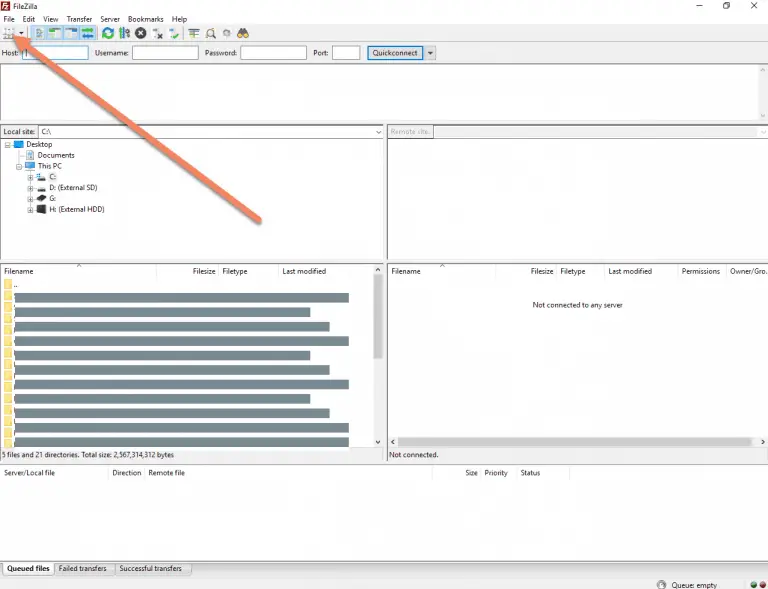The width and height of the screenshot is (768, 589).
Task: Click the Queue: empty status indicator
Action: click(694, 585)
